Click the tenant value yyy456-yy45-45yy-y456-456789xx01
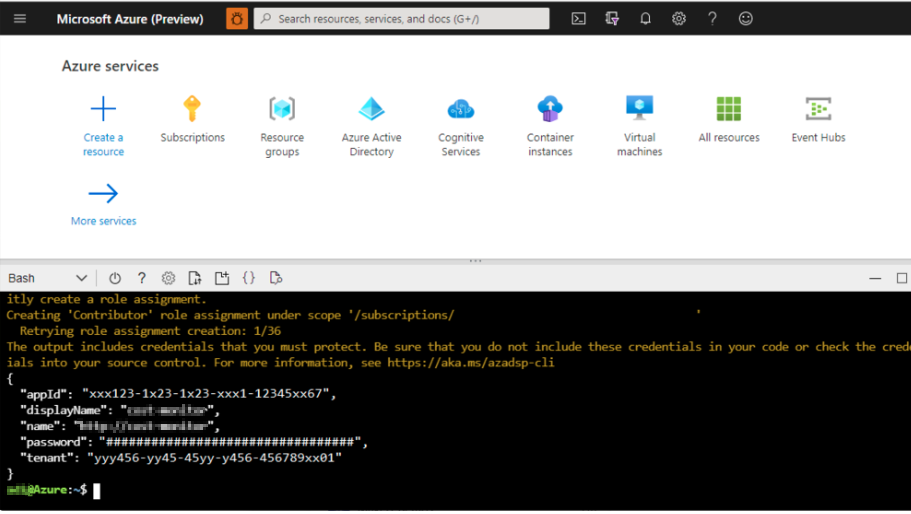 coord(215,458)
